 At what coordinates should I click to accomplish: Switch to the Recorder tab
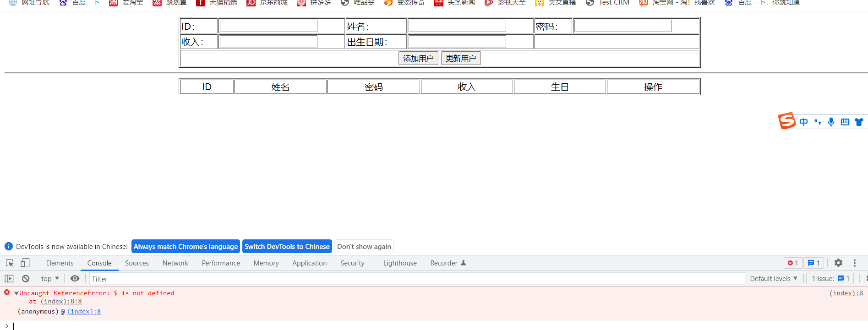pyautogui.click(x=448, y=263)
